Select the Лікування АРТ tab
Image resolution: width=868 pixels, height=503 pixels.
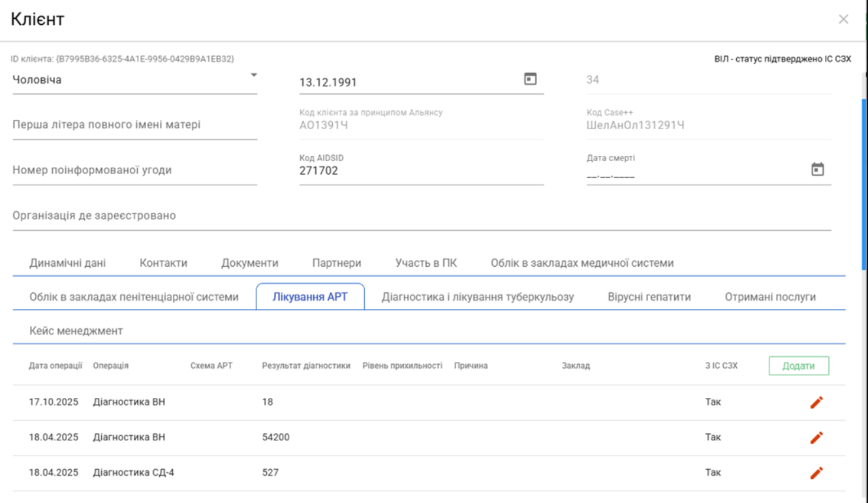tap(310, 297)
